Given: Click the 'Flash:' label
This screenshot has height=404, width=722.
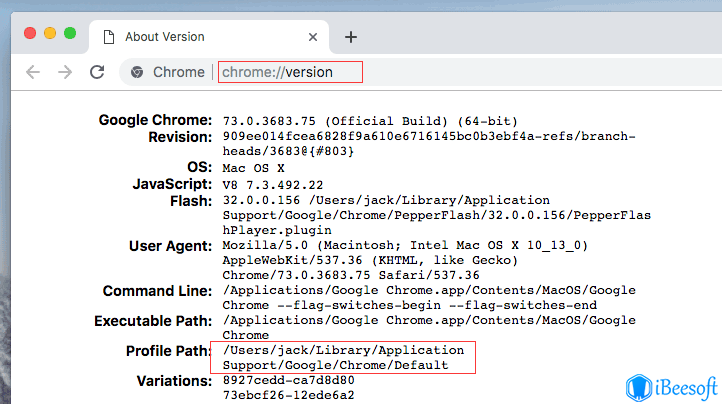Looking at the screenshot, I should [x=191, y=201].
